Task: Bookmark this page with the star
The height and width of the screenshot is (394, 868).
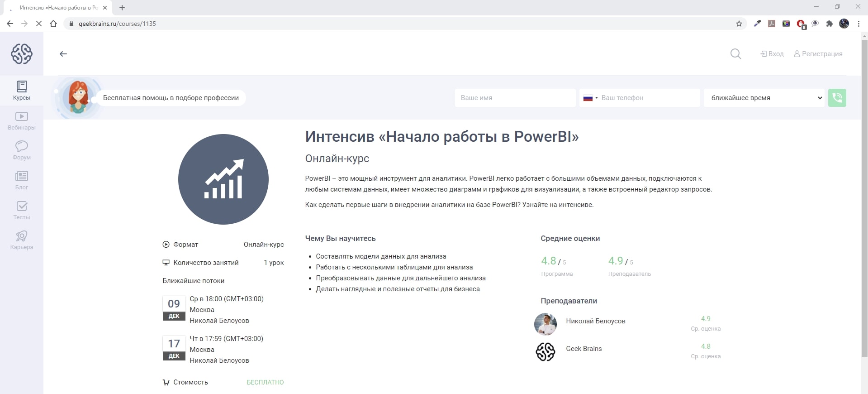Action: (739, 24)
